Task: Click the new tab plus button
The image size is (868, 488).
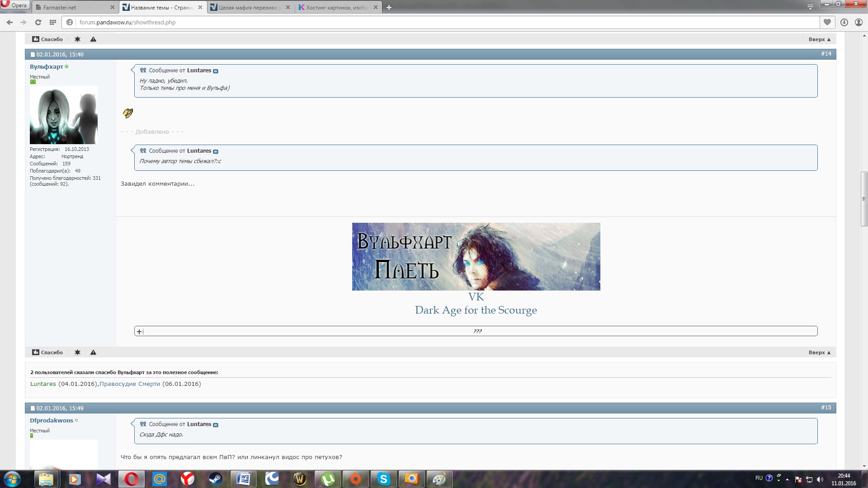Action: tap(389, 8)
